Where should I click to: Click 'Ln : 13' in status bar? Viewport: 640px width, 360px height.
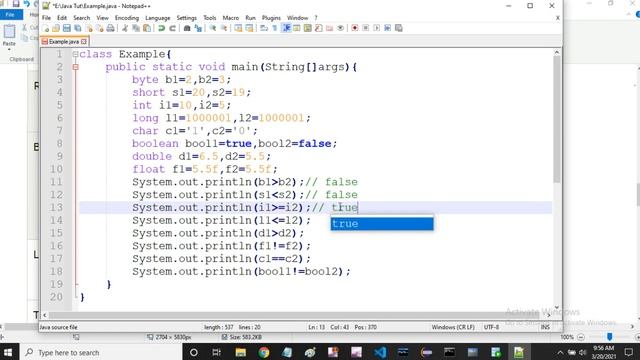tap(317, 327)
